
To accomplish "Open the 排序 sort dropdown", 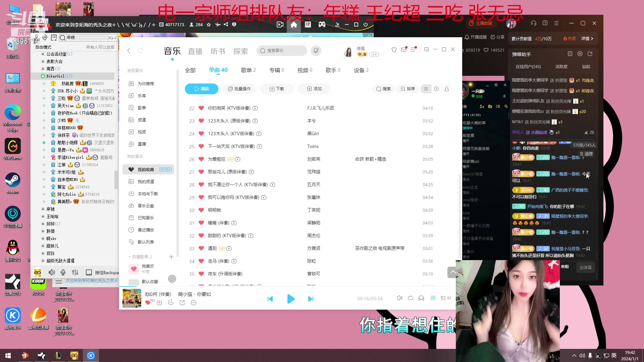I will pos(407,89).
